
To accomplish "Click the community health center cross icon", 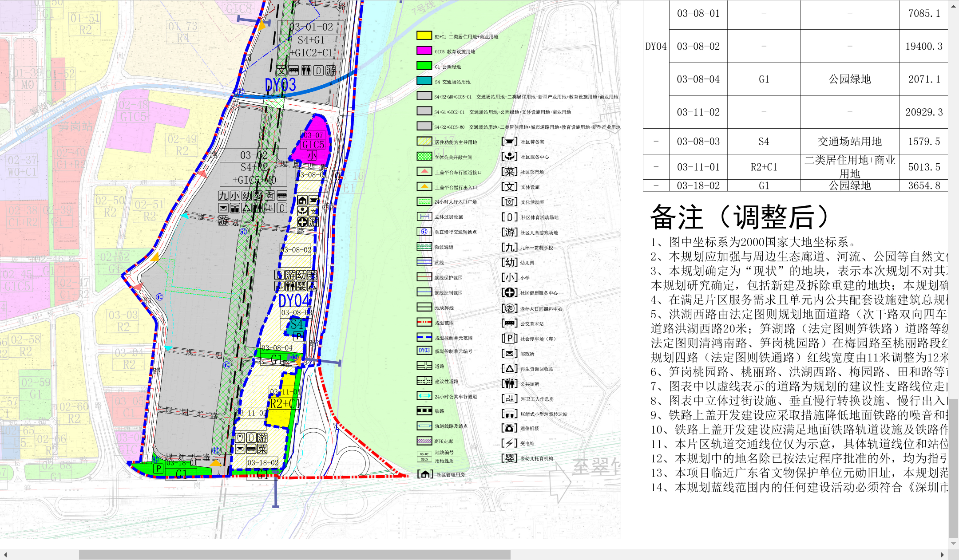I will pos(509,292).
